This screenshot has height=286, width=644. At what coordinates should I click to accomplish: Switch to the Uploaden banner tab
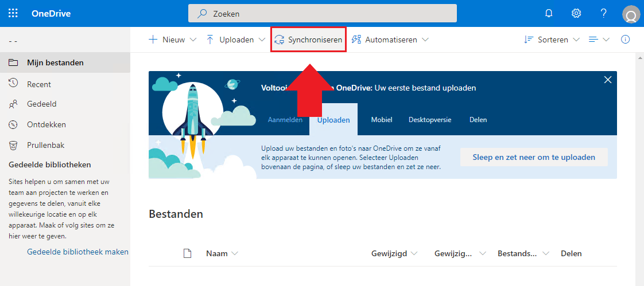333,120
